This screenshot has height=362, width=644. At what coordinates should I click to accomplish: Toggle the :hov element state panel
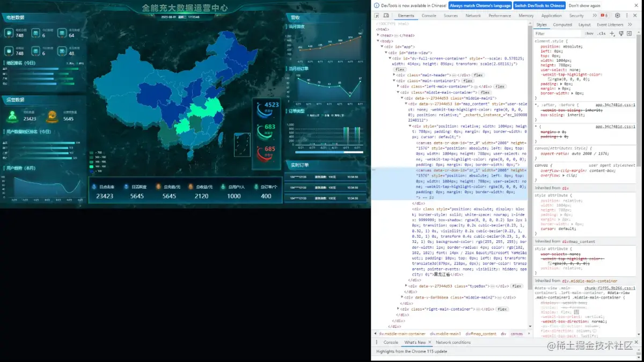point(589,33)
